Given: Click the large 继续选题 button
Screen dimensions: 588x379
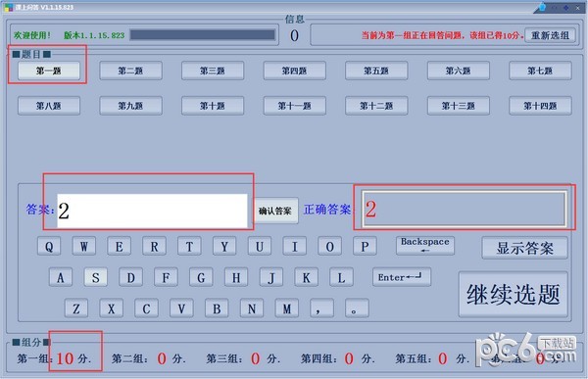Looking at the screenshot, I should [x=513, y=294].
